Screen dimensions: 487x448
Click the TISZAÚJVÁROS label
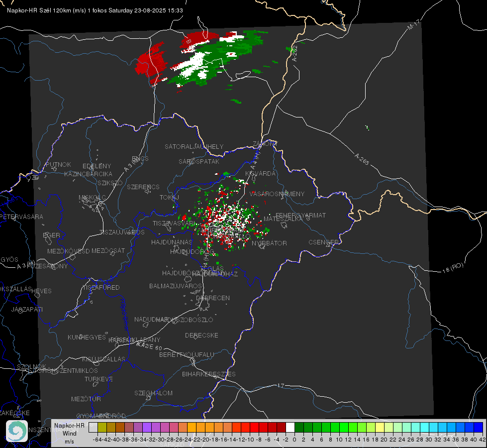pos(122,232)
